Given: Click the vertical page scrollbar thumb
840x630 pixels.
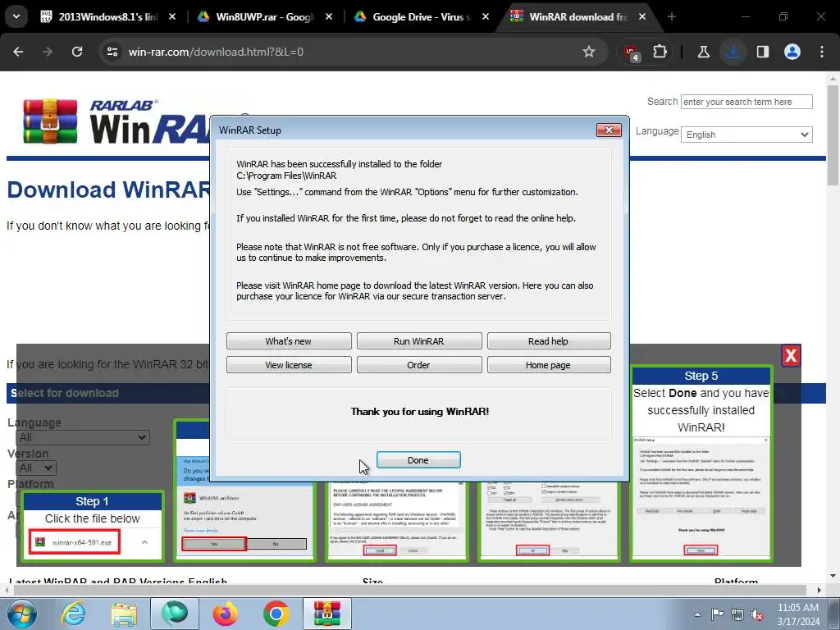Looking at the screenshot, I should click(x=833, y=135).
